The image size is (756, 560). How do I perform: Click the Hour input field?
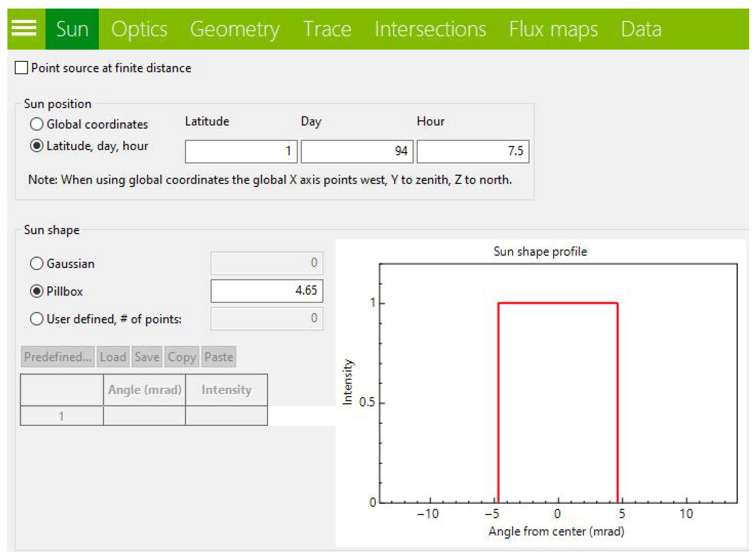tap(472, 151)
